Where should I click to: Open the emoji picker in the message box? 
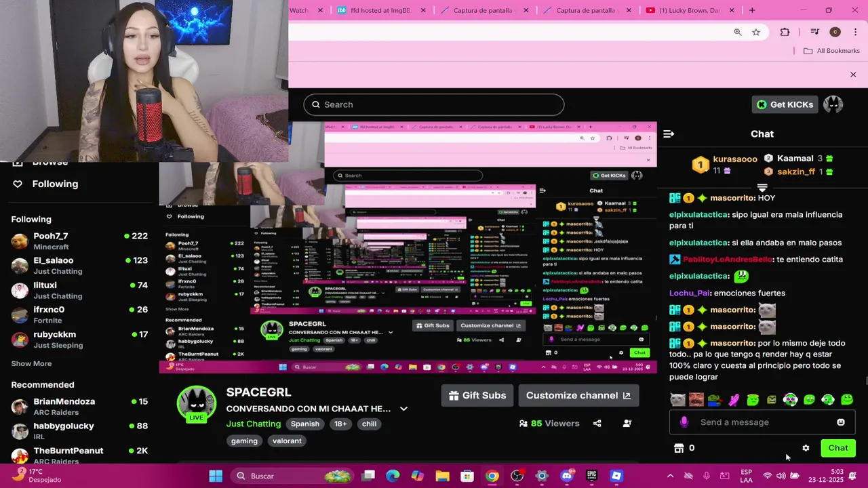click(x=841, y=422)
